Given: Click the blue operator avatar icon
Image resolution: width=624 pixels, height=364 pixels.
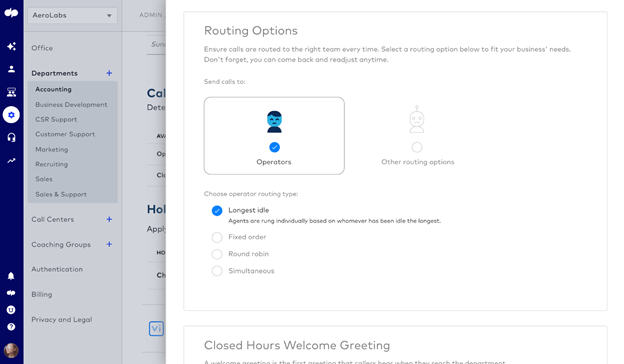Looking at the screenshot, I should (274, 122).
